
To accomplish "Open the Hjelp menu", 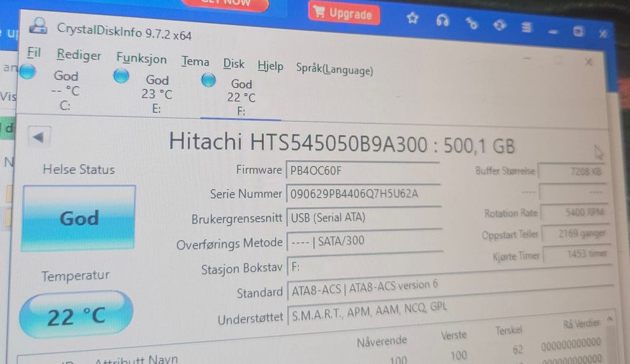I will tap(270, 66).
